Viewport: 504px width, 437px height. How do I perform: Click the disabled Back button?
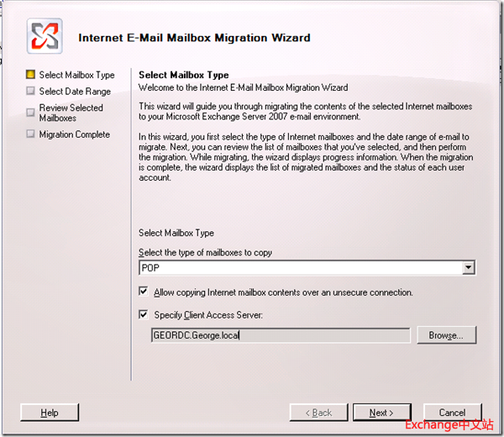coord(318,413)
